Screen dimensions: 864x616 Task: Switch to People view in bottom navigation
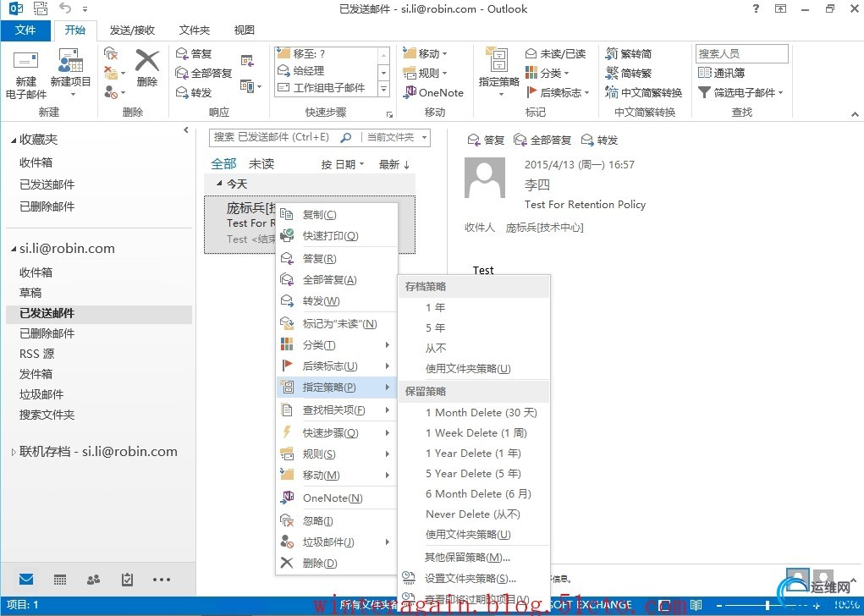94,579
